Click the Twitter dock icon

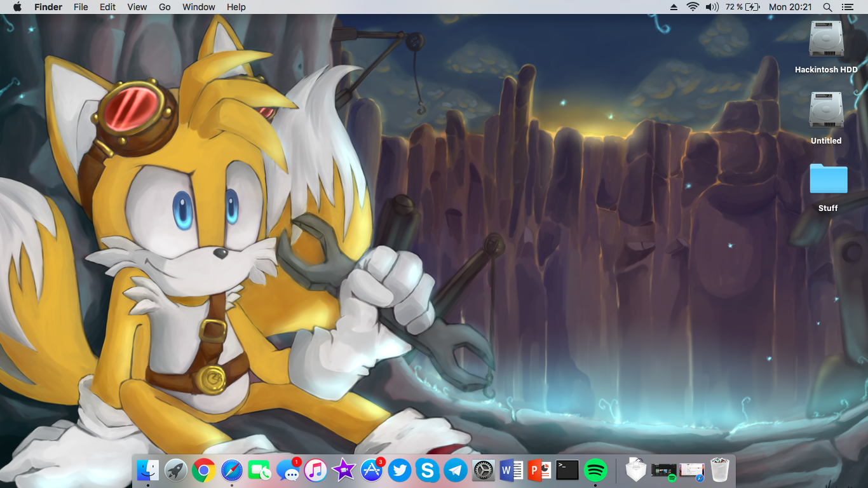pyautogui.click(x=400, y=471)
